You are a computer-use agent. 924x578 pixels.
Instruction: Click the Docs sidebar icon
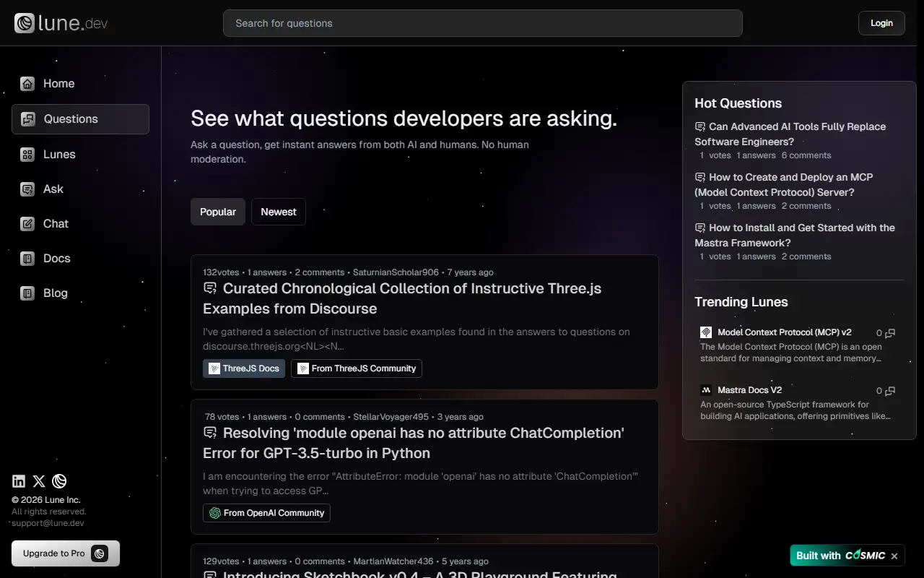click(27, 259)
